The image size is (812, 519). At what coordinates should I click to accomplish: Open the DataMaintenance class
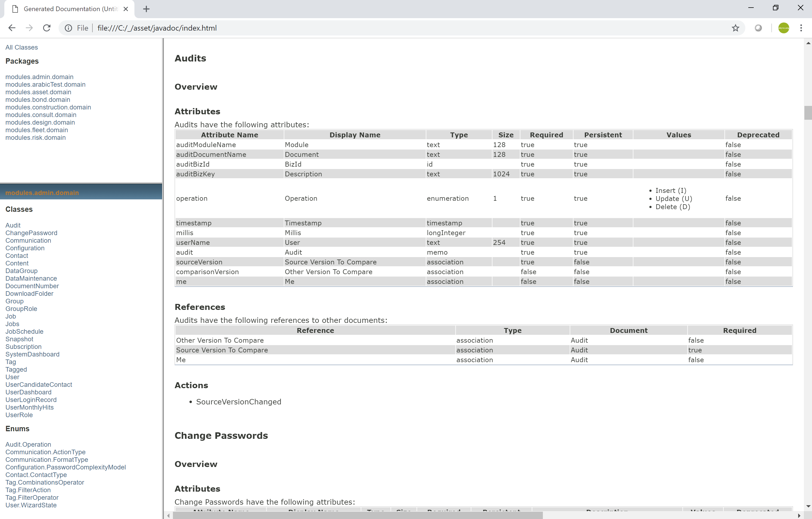[x=31, y=278]
